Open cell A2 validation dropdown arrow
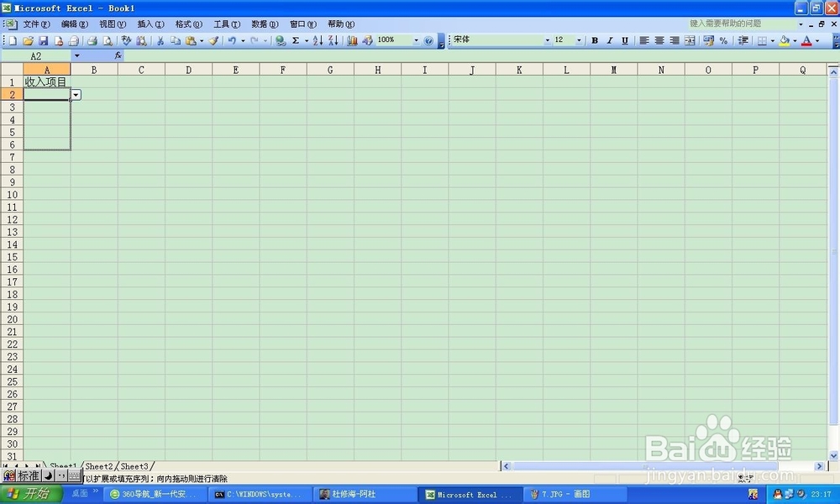 pos(76,95)
